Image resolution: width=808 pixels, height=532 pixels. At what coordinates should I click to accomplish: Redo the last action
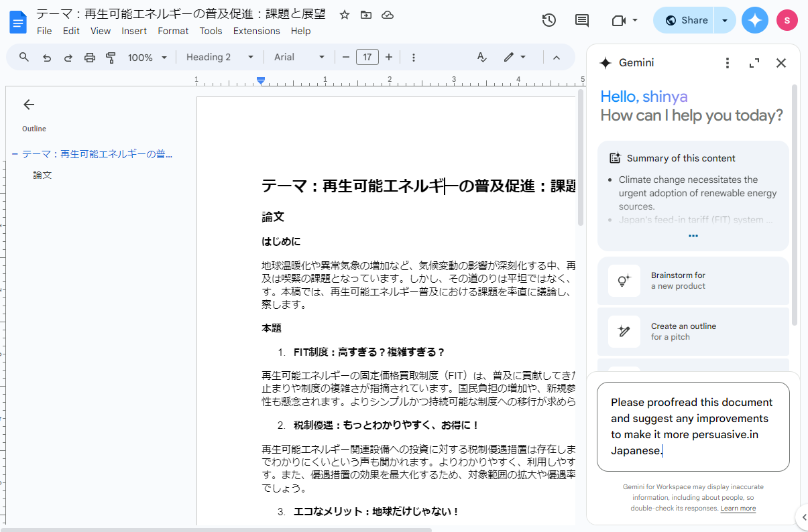(68, 57)
